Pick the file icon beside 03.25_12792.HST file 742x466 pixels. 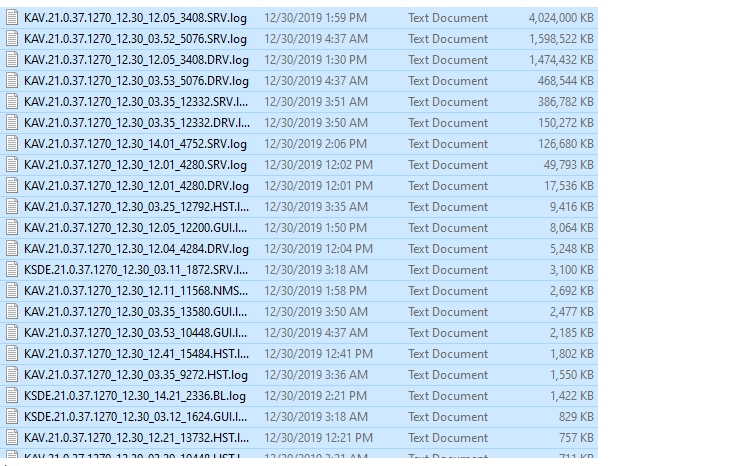point(12,207)
